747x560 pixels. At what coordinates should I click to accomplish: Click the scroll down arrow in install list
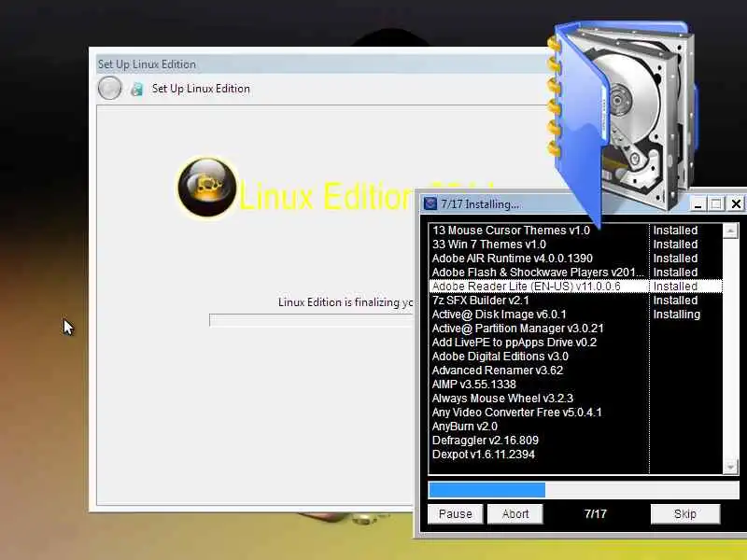point(730,468)
